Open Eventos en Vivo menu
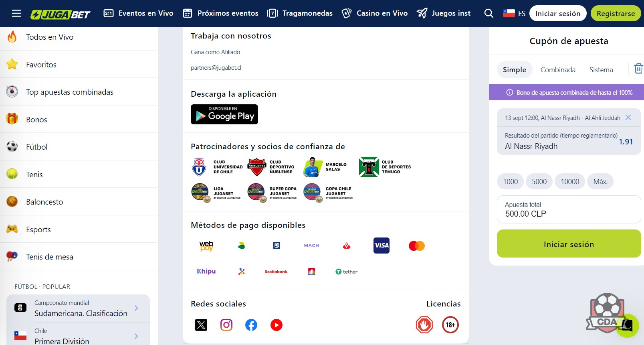Viewport: 644px width, 345px height. coord(139,13)
